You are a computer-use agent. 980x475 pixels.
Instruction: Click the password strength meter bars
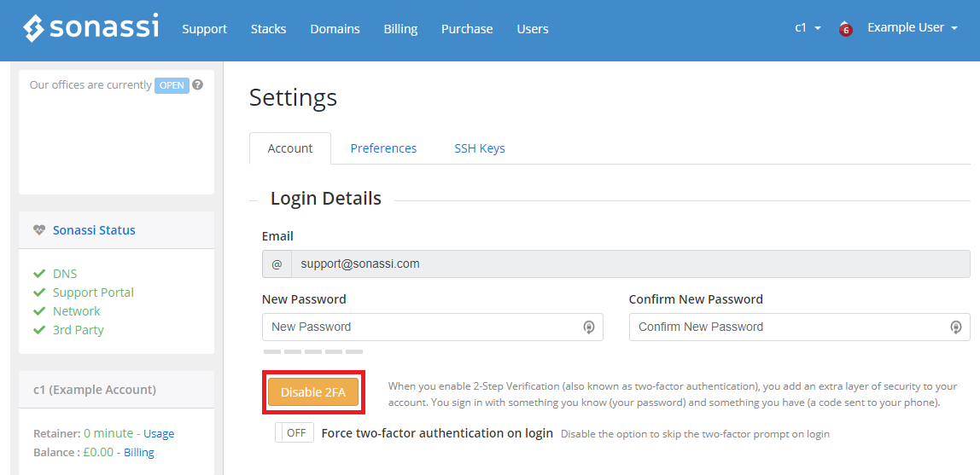[313, 352]
